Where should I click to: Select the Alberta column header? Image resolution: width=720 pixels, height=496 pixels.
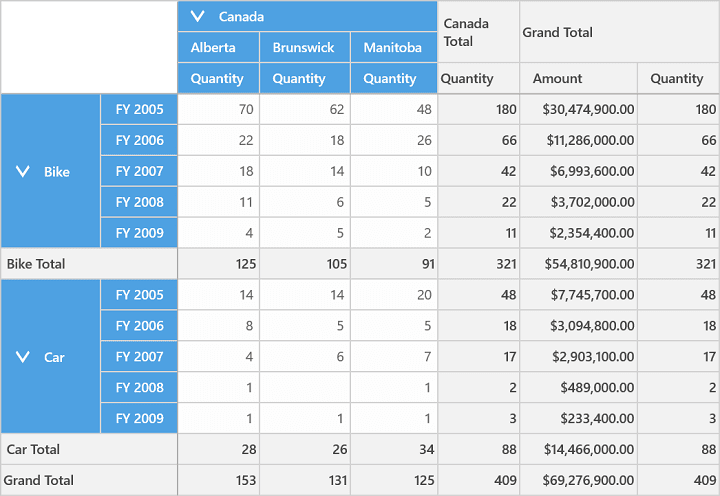[219, 47]
